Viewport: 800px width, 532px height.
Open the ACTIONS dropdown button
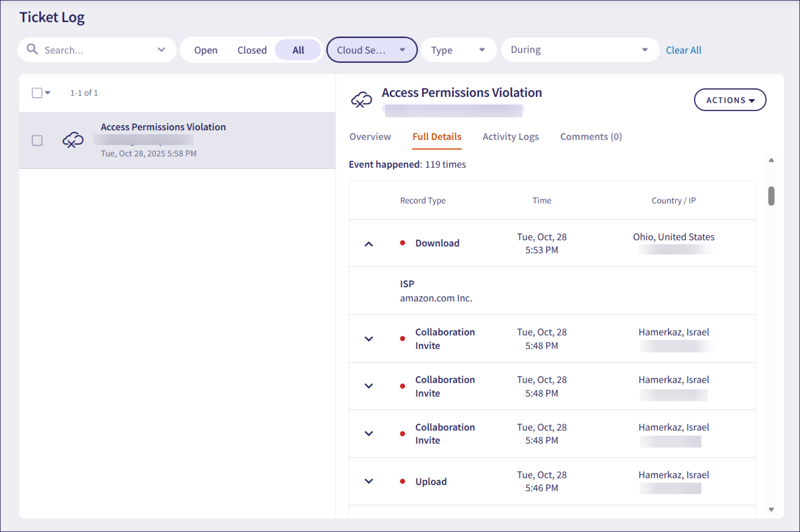pos(730,100)
